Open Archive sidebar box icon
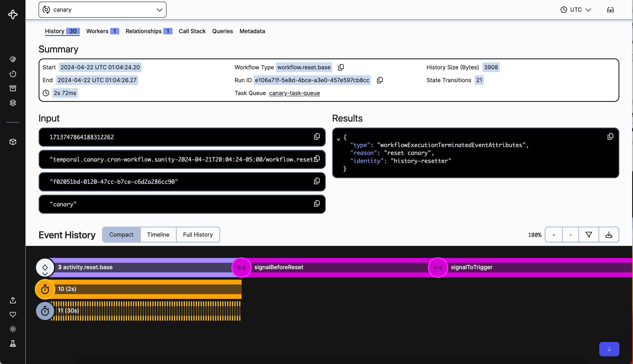The height and width of the screenshot is (364, 633). tap(13, 88)
